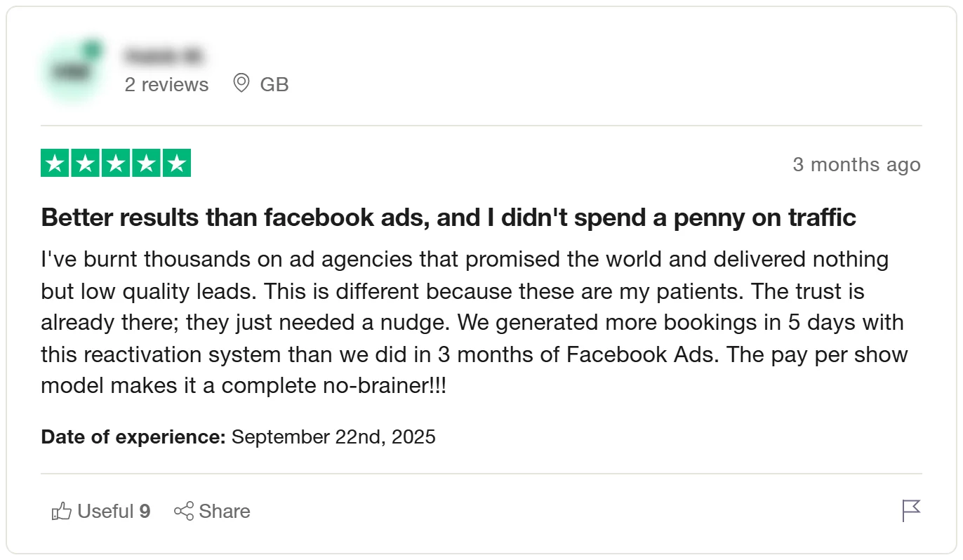This screenshot has height=560, width=963.
Task: Click the useful count number 9
Action: point(145,511)
